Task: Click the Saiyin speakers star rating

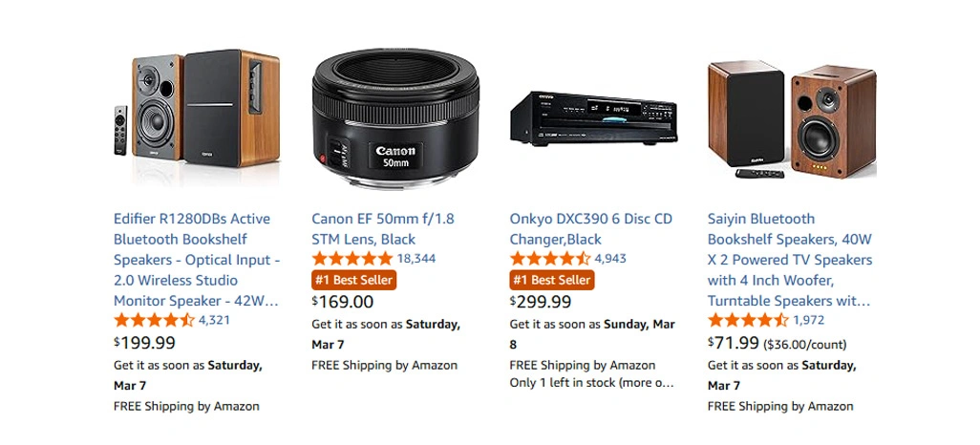Action: point(748,320)
